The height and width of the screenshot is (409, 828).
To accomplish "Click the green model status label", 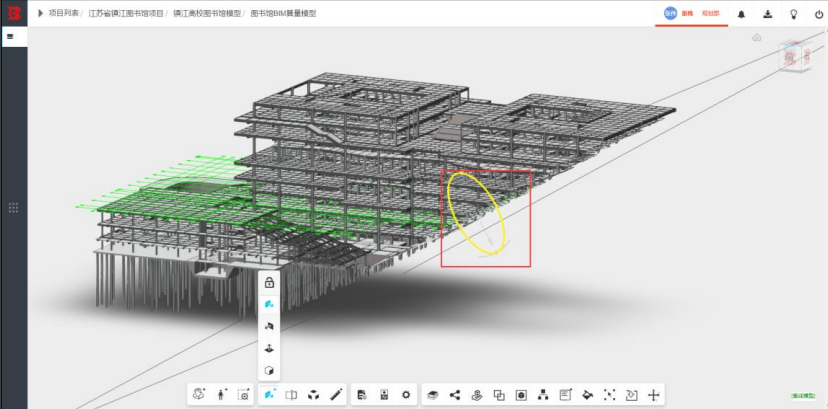I will pyautogui.click(x=802, y=395).
